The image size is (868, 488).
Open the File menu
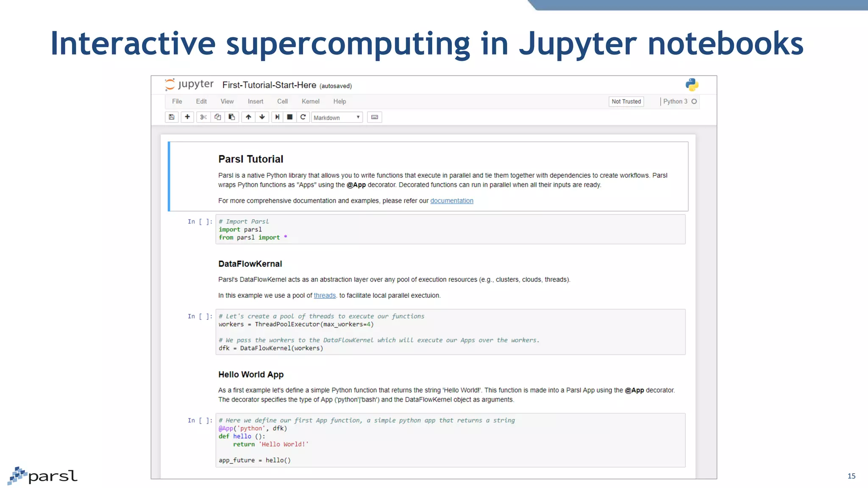point(177,102)
